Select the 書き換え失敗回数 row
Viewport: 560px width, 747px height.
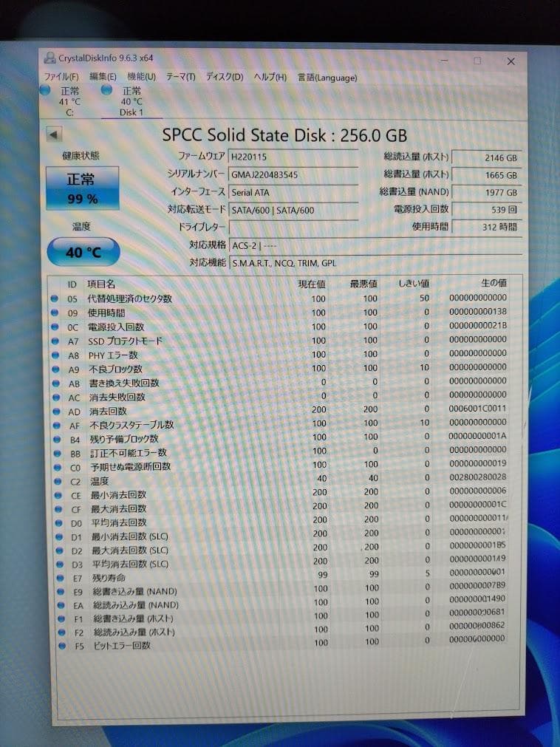pos(279,383)
